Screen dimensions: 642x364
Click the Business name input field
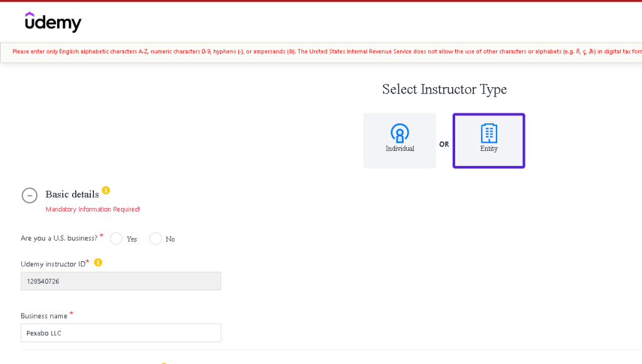[x=121, y=333]
